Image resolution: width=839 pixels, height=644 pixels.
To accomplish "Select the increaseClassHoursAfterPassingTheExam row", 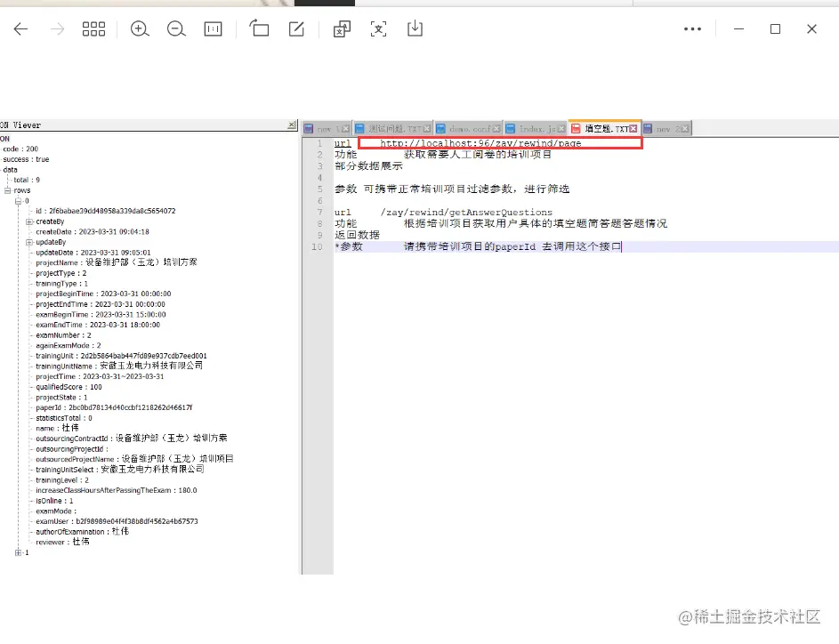I will pos(117,490).
